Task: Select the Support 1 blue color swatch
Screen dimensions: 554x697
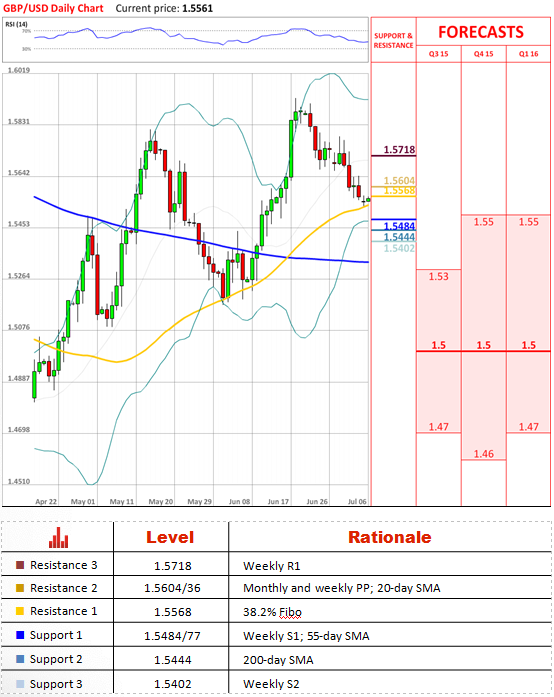Action: pos(20,635)
